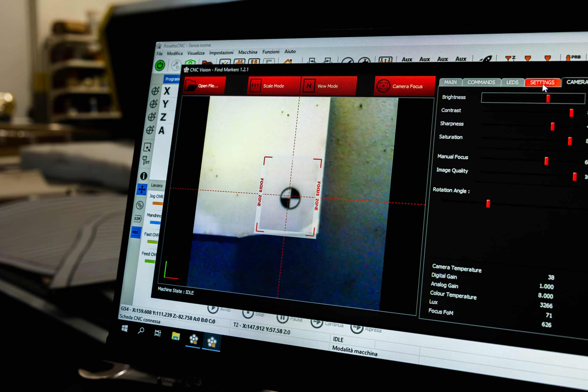
Task: Open the MDI mode icon
Action: pos(136,232)
